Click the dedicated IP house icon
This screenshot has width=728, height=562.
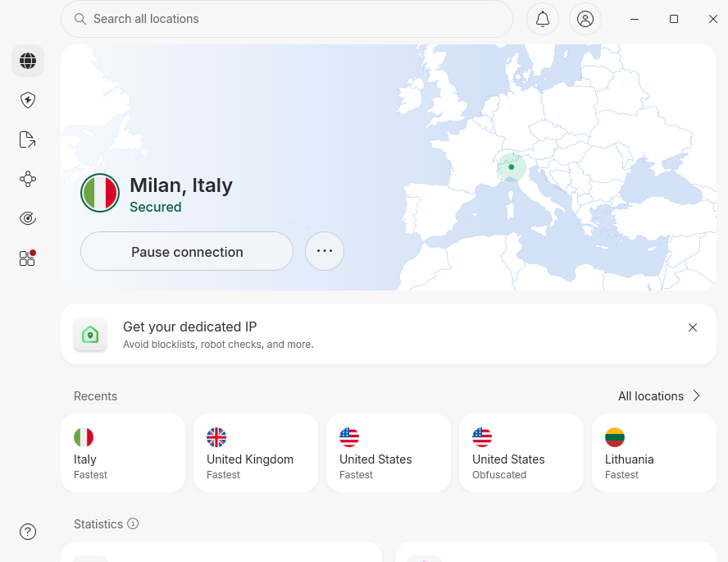coord(90,335)
